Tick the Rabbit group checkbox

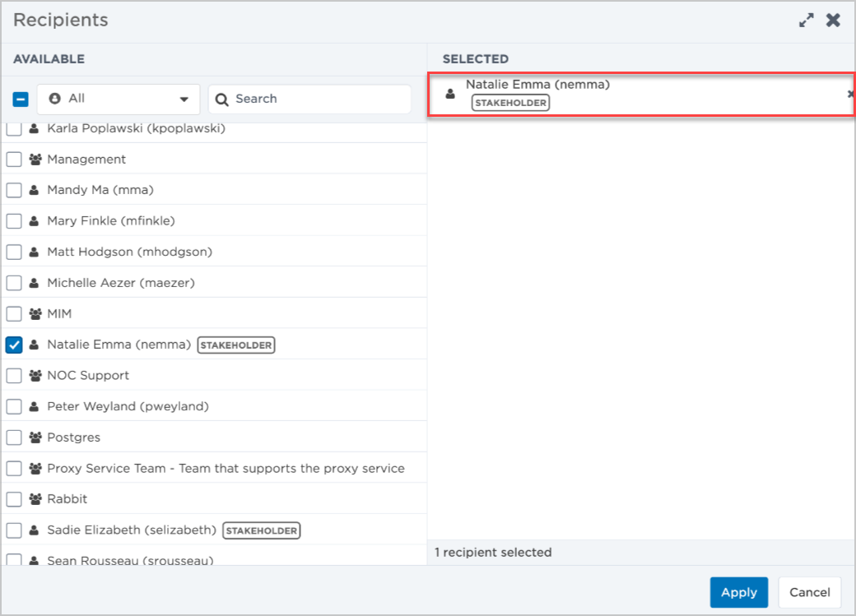[x=14, y=499]
